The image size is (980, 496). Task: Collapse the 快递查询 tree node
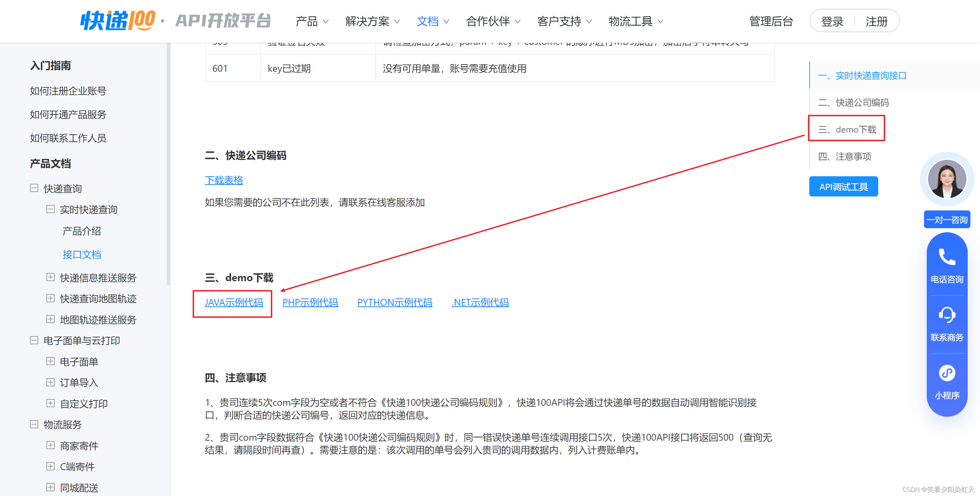coord(34,188)
